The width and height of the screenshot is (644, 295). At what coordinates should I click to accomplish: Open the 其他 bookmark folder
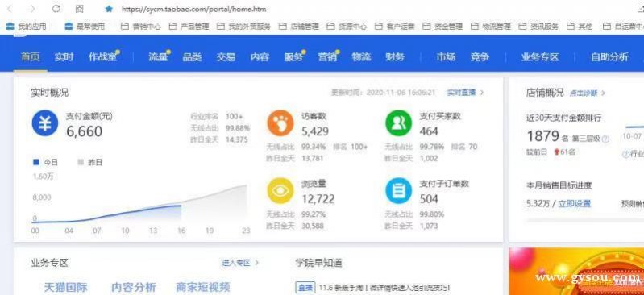click(580, 27)
